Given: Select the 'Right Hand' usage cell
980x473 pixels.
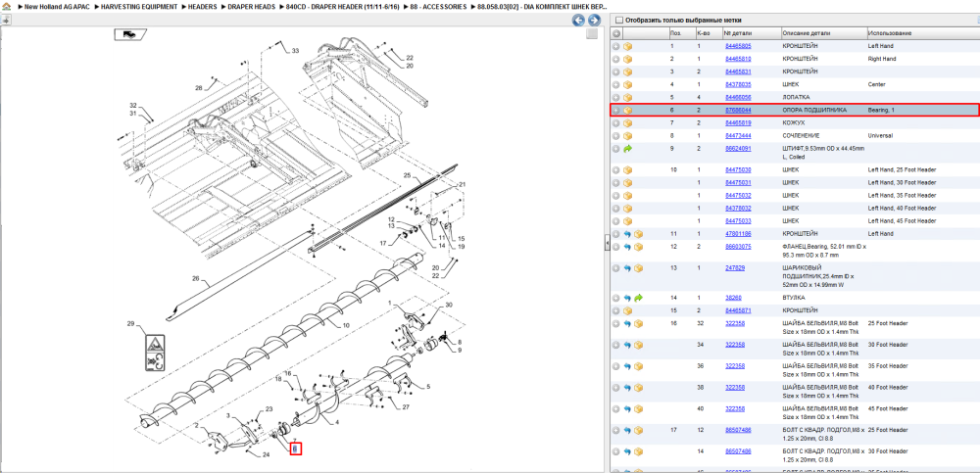Looking at the screenshot, I should [882, 59].
